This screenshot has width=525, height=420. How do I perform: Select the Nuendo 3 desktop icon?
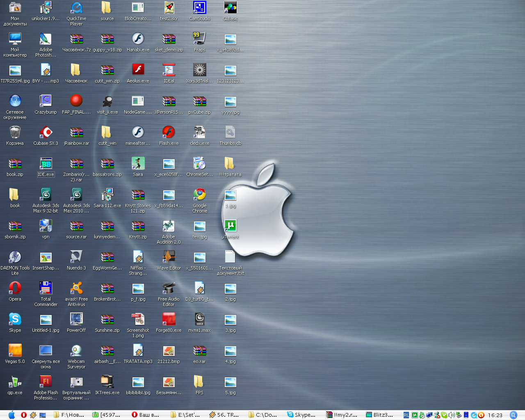coord(76,257)
